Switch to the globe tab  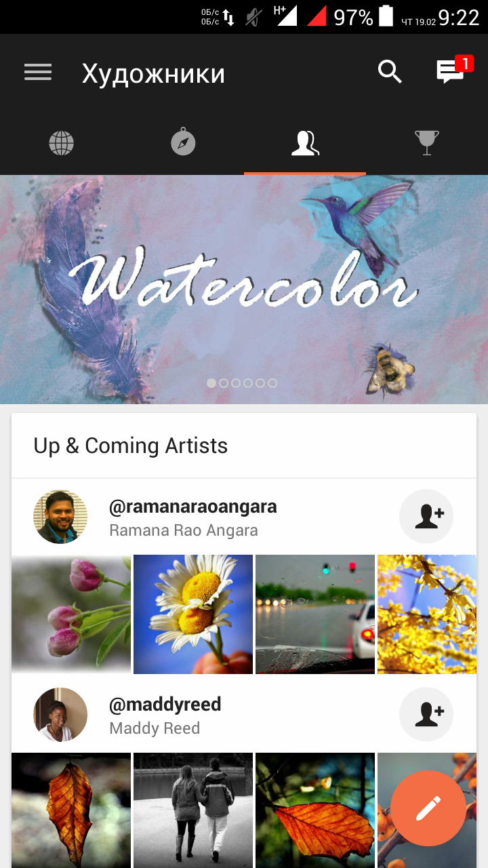61,143
